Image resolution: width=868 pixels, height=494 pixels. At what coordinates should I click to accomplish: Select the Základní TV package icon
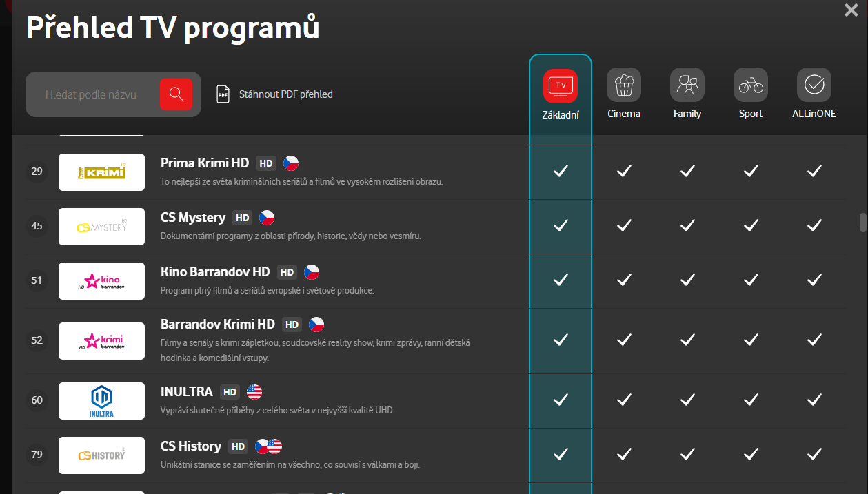click(560, 85)
